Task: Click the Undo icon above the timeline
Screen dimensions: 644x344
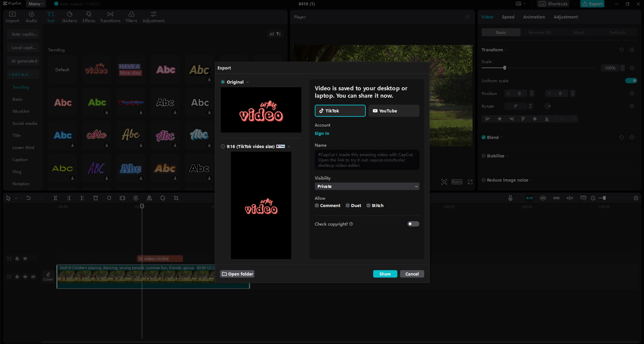Action: coord(29,198)
